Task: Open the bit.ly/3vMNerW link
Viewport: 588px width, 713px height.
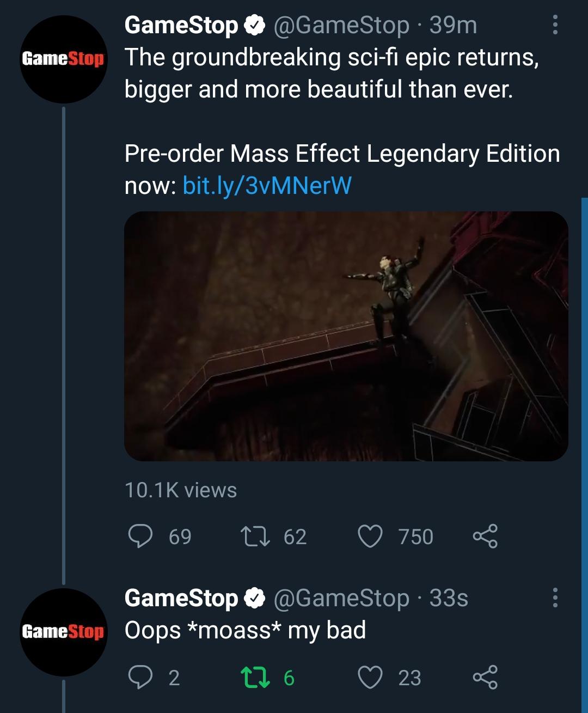Action: (x=267, y=186)
